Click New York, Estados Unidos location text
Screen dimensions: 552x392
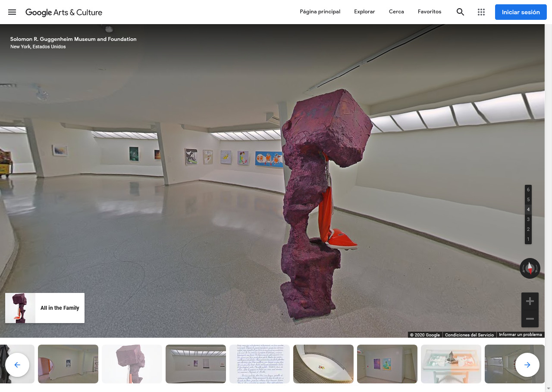point(38,47)
